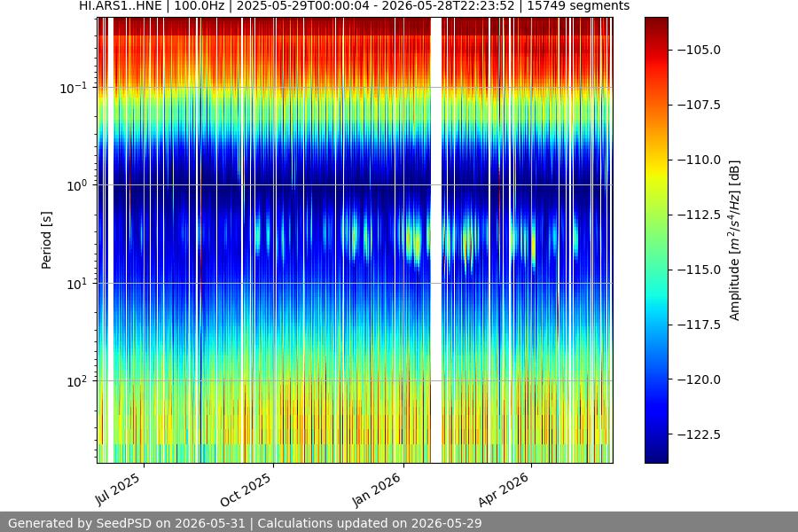Click the 'Jan 2026' x-axis label

coord(377,489)
